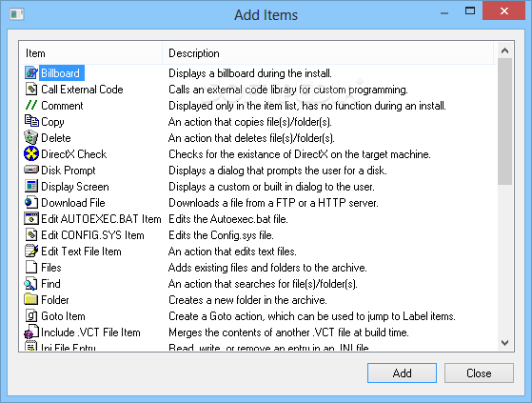Select the Include .VCT File Item icon
This screenshot has height=403, width=532.
point(31,332)
